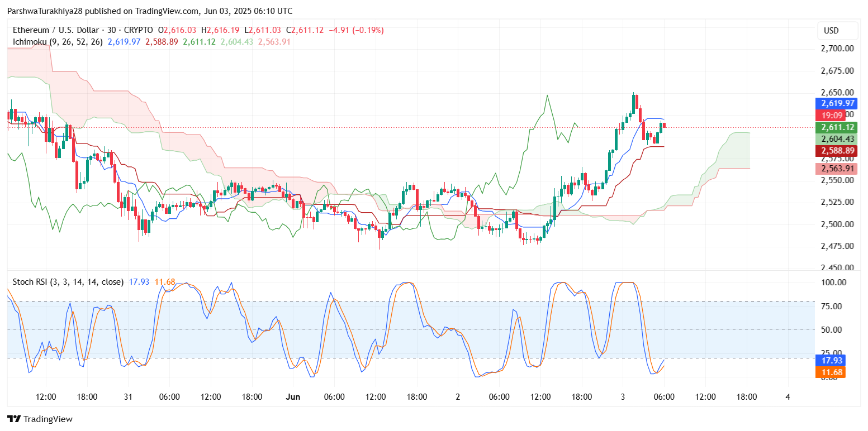
Task: Click the blue 17.93 Stoch RSI tag
Action: tap(833, 360)
